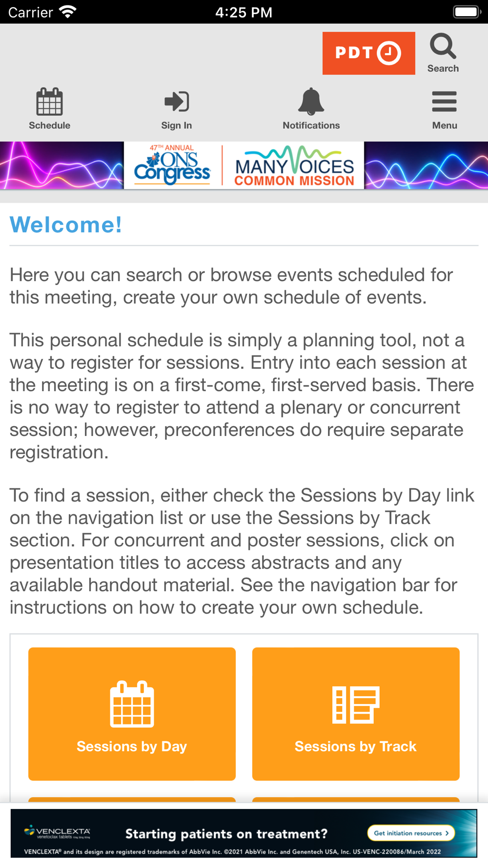Click Get initiation resources ad button
Screen dimensions: 488x868
(411, 833)
